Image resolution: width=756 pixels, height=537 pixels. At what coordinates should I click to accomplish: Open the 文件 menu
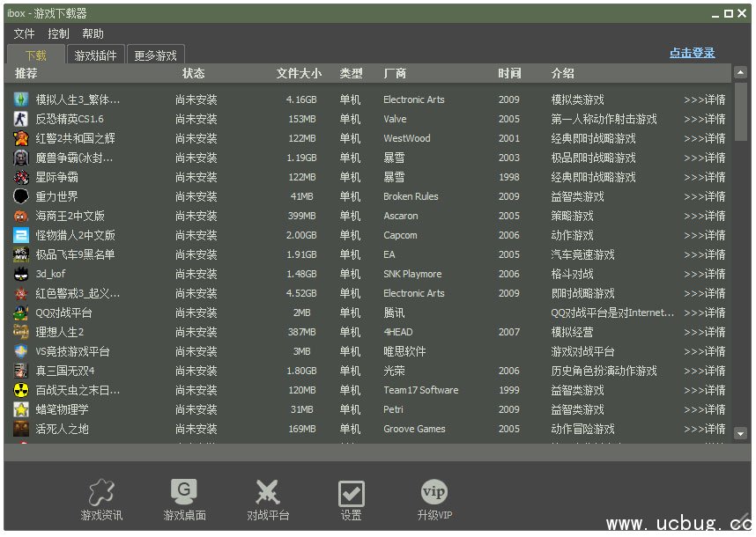[x=24, y=33]
